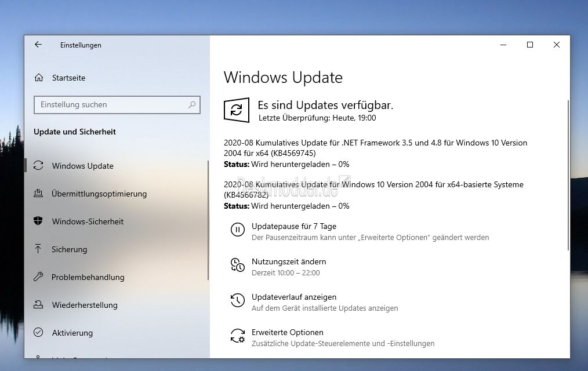Click the gear-sync icon for Erweiterte Optionen
The height and width of the screenshot is (371, 588).
coord(238,336)
